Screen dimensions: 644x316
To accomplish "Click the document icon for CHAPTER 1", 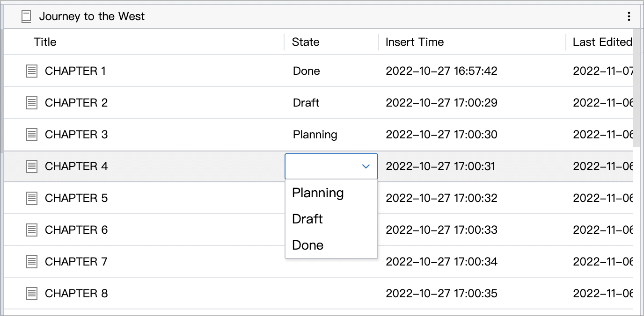I will coord(31,71).
